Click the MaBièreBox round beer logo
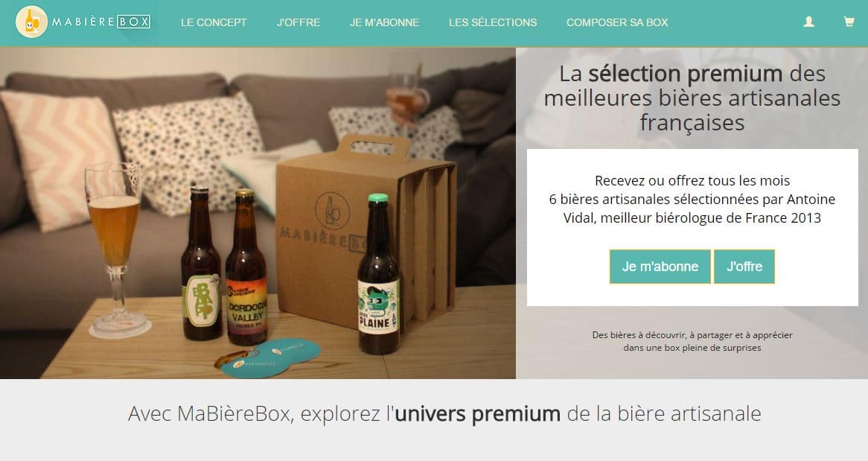This screenshot has width=868, height=461. tap(31, 22)
